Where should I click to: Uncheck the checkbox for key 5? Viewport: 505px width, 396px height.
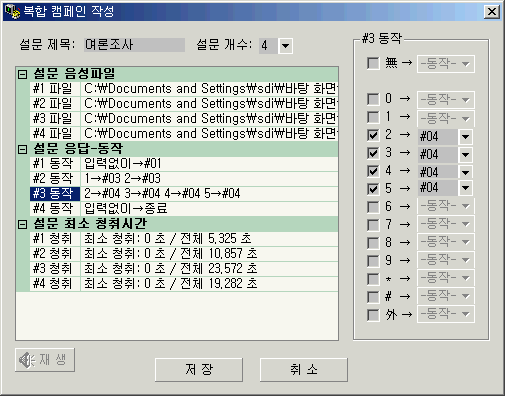(x=373, y=189)
